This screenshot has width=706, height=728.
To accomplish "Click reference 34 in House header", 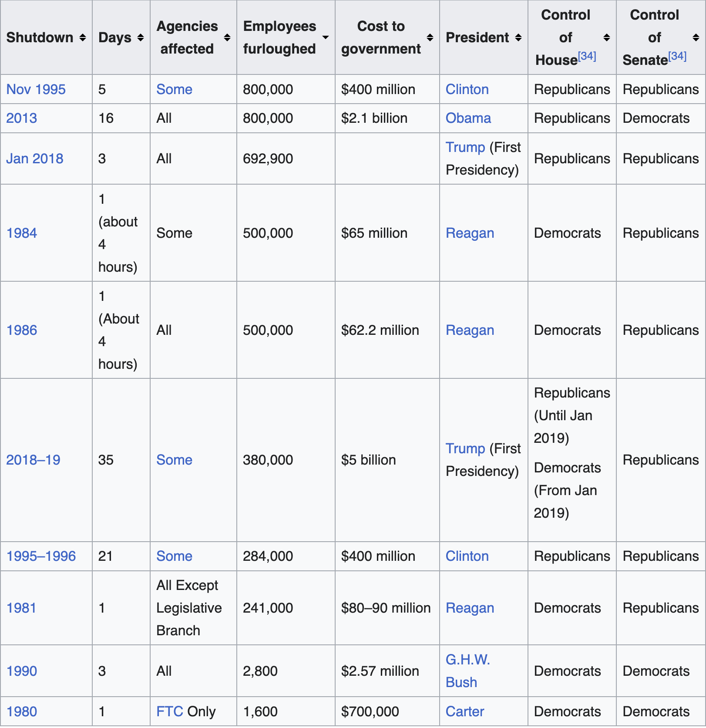I will [587, 56].
